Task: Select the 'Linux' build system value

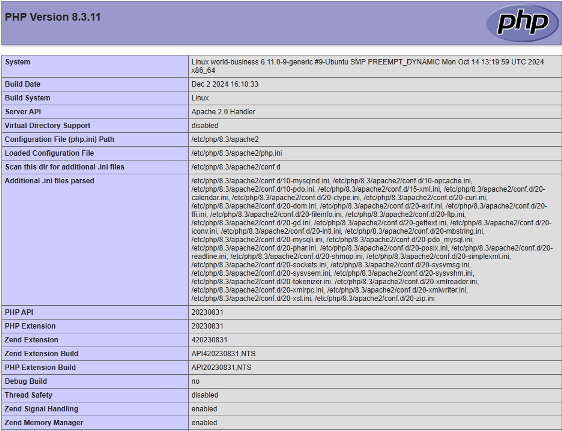Action: pos(200,98)
